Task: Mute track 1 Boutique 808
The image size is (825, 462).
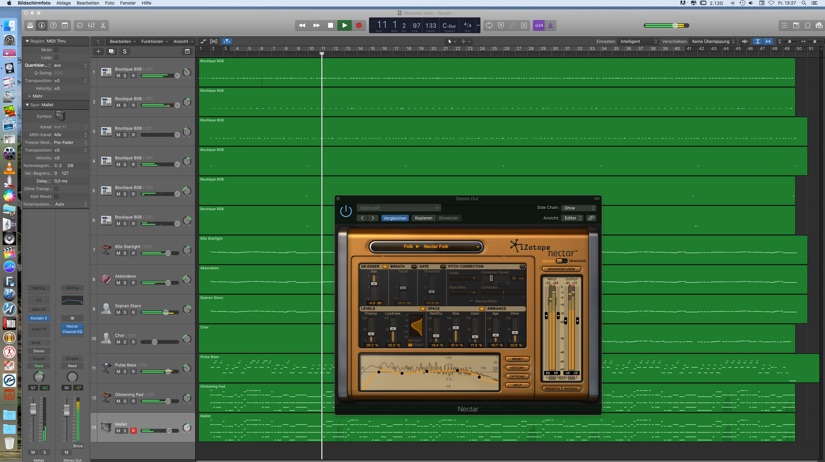Action: point(118,76)
